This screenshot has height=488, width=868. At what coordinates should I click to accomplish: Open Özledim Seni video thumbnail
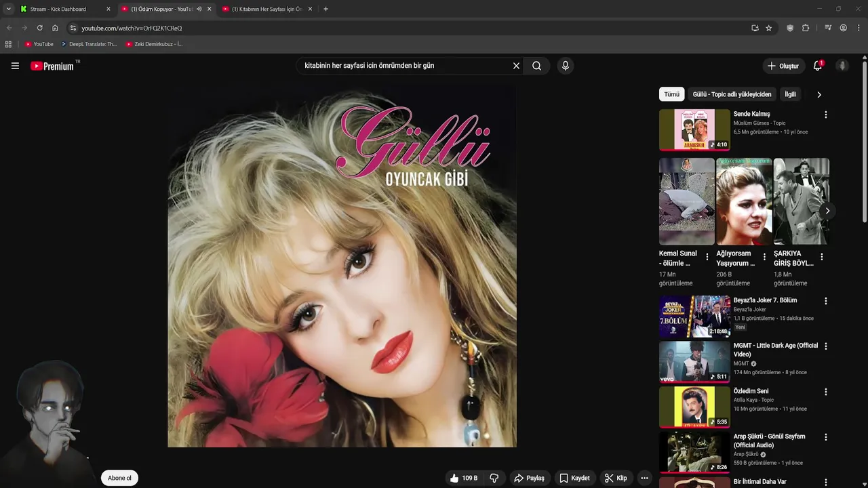(694, 407)
